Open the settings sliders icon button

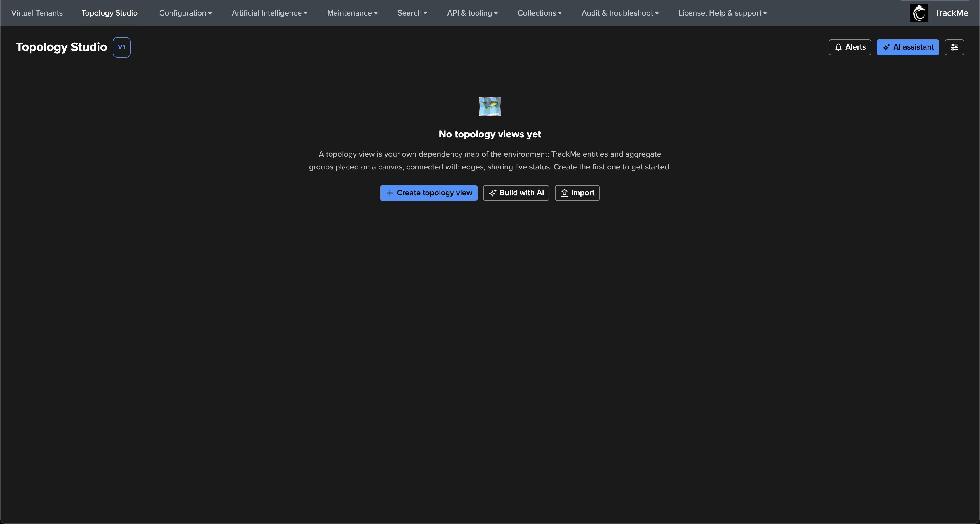[x=954, y=47]
